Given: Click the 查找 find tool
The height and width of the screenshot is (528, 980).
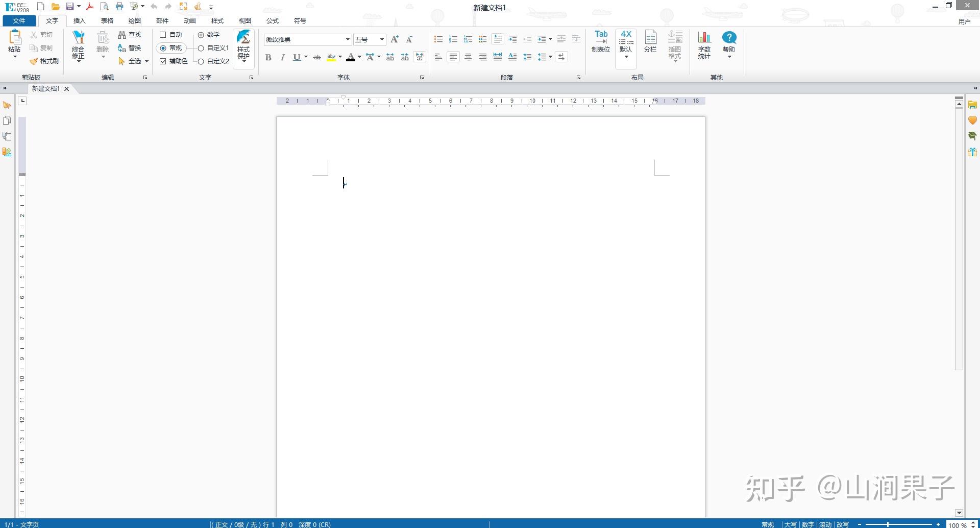Looking at the screenshot, I should (129, 35).
